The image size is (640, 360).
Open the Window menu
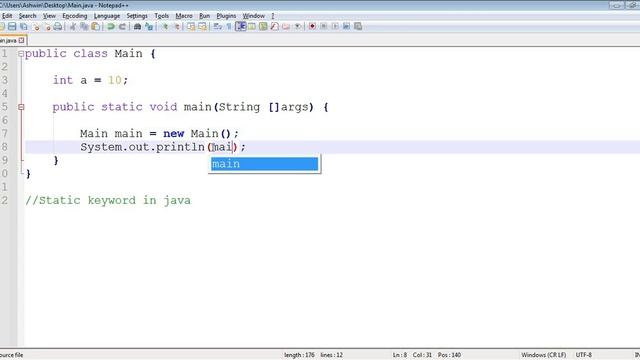click(x=253, y=16)
